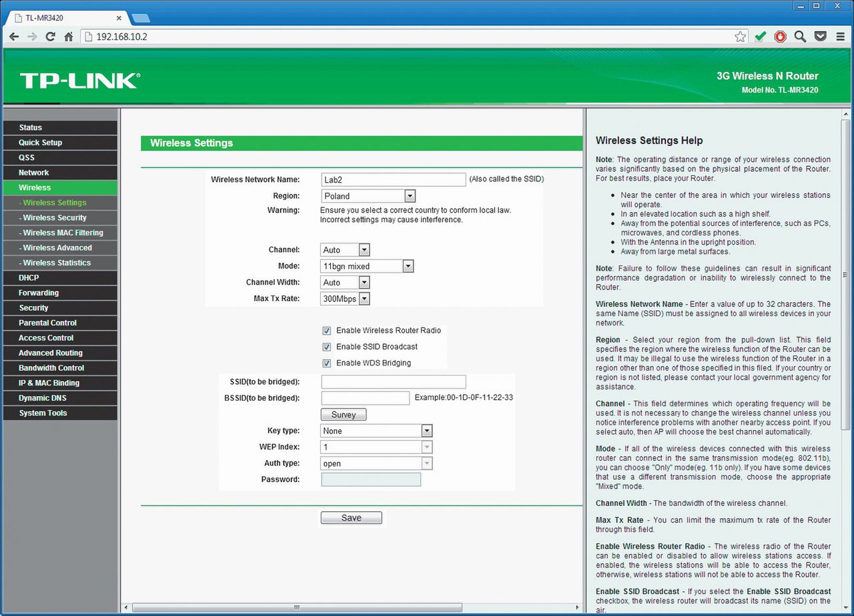Click the red power extension icon
This screenshot has height=616, width=854.
780,37
